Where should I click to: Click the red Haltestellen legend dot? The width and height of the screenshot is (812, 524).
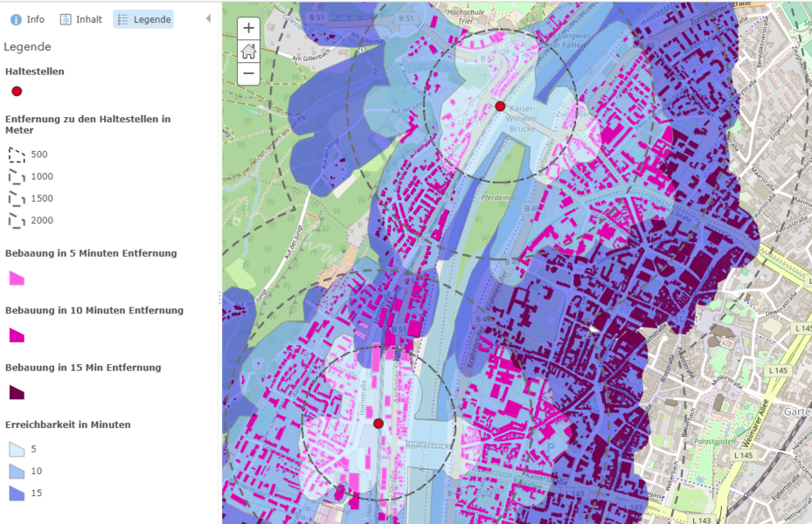17,92
